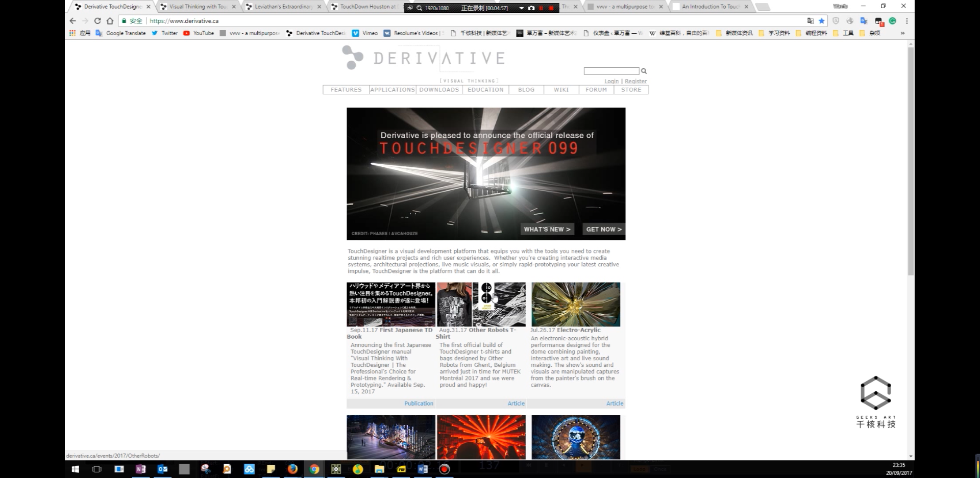Open the 工具 bookmarks folder

(x=843, y=33)
